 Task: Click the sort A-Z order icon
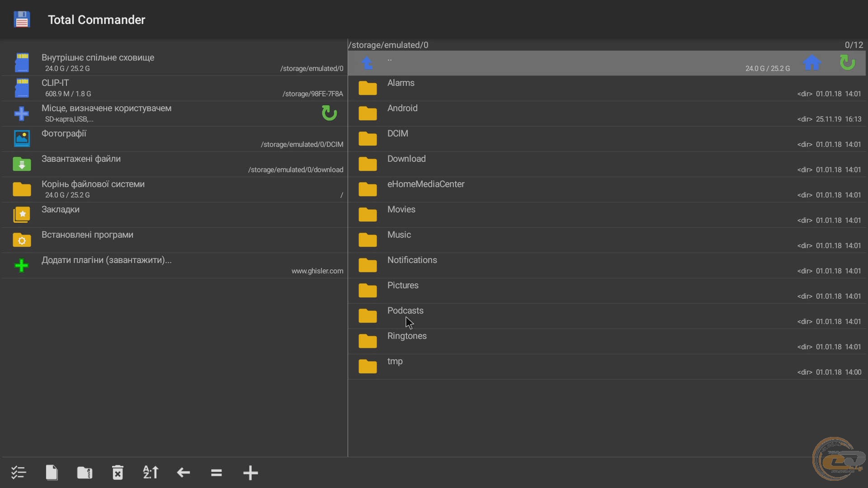coord(151,473)
